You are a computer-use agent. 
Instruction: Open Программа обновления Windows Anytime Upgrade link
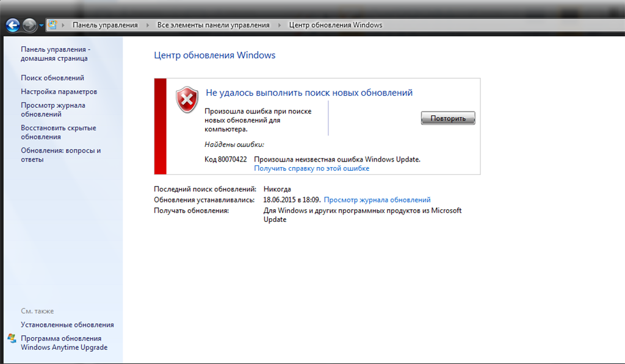[x=64, y=343]
